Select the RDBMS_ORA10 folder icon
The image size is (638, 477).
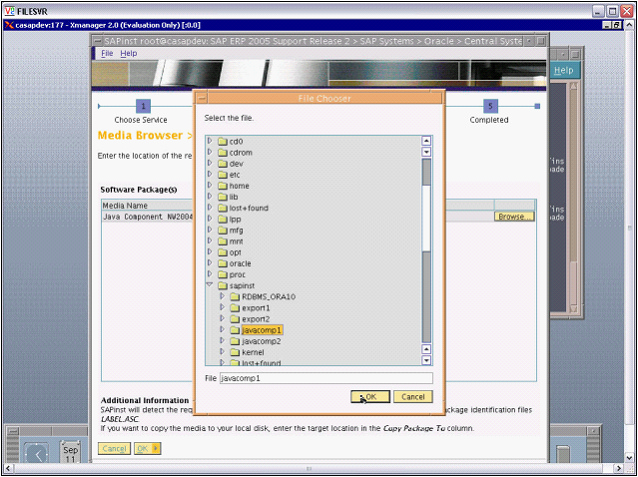[235, 296]
